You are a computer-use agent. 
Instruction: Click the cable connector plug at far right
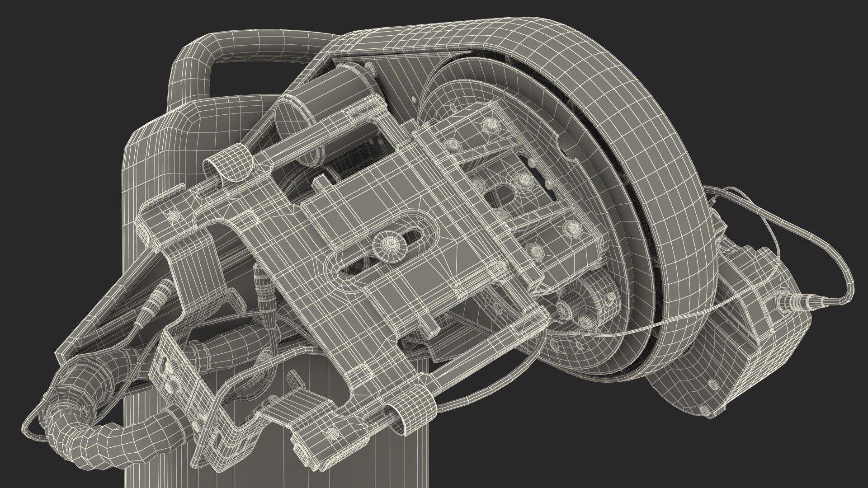click(x=802, y=300)
